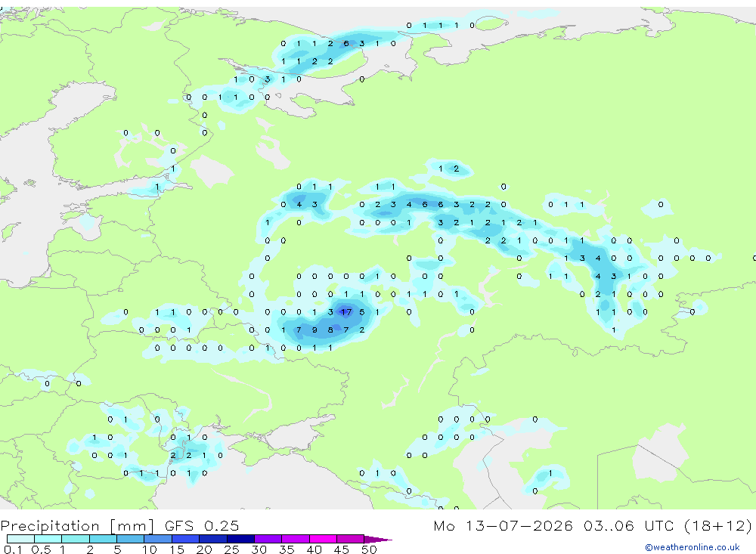Click the 30–35 mm purple legend swatch
The height and width of the screenshot is (554, 756).
click(268, 539)
